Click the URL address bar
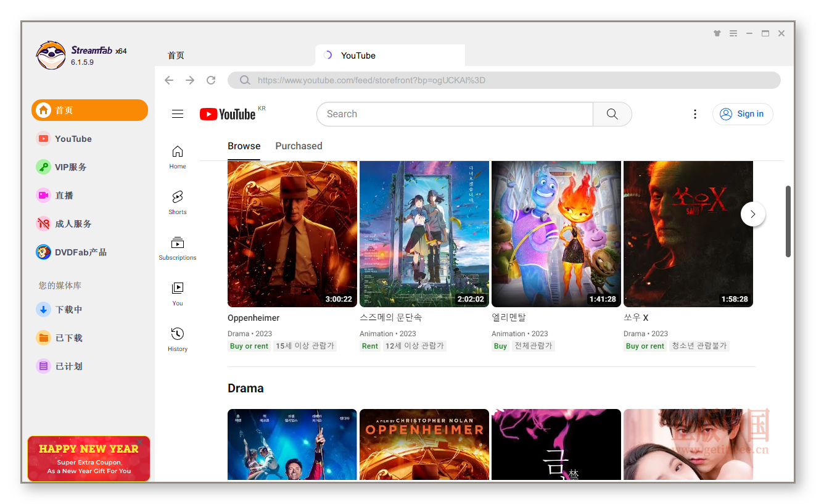 [504, 80]
